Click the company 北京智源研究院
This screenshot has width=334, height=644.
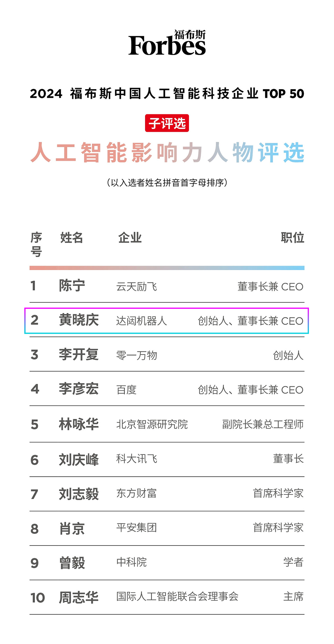152,424
